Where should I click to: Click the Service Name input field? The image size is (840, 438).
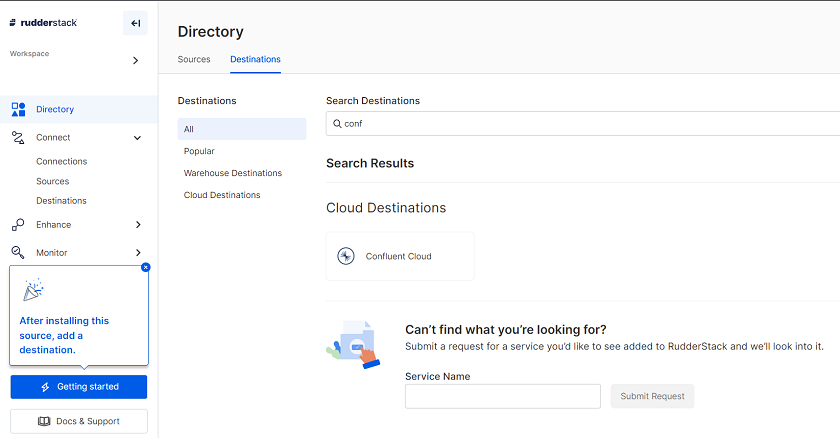coord(502,396)
